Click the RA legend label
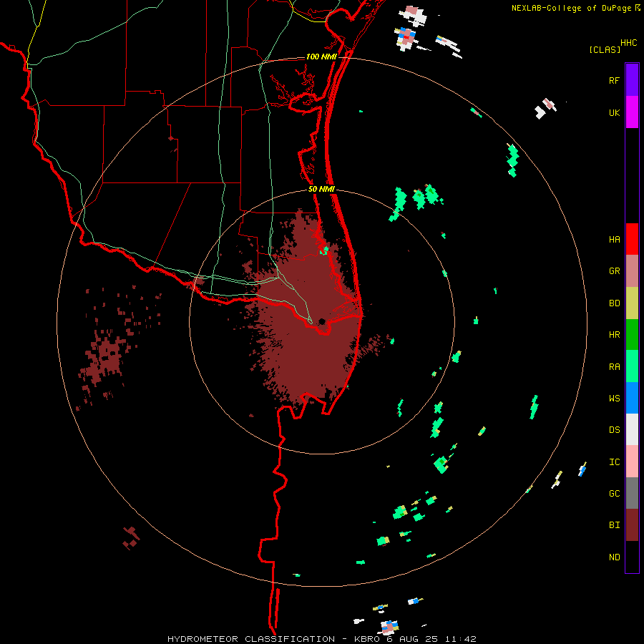 pyautogui.click(x=614, y=366)
